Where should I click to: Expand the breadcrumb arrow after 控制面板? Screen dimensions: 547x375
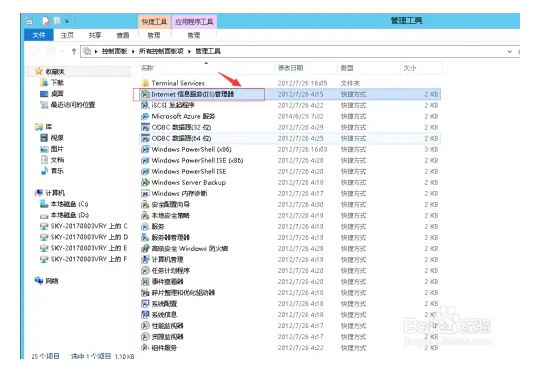point(133,52)
